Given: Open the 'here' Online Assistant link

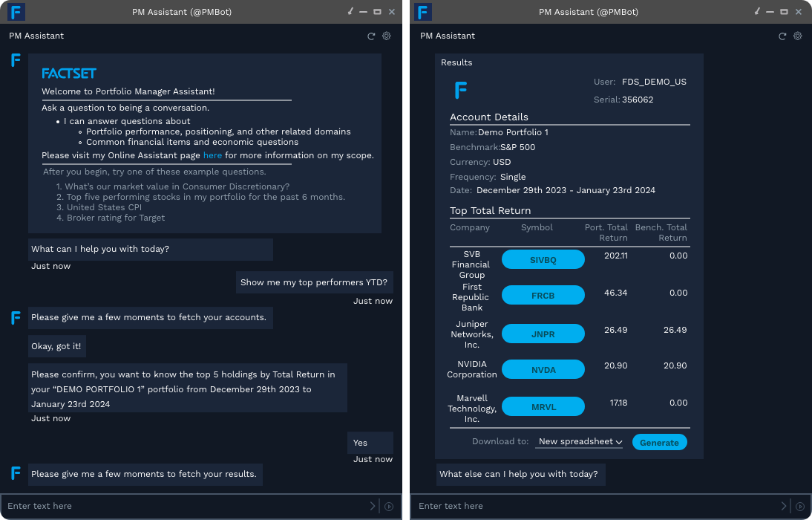Looking at the screenshot, I should 212,155.
